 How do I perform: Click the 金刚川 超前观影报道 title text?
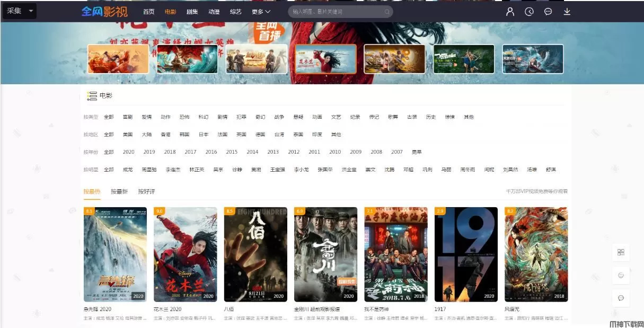[317, 309]
